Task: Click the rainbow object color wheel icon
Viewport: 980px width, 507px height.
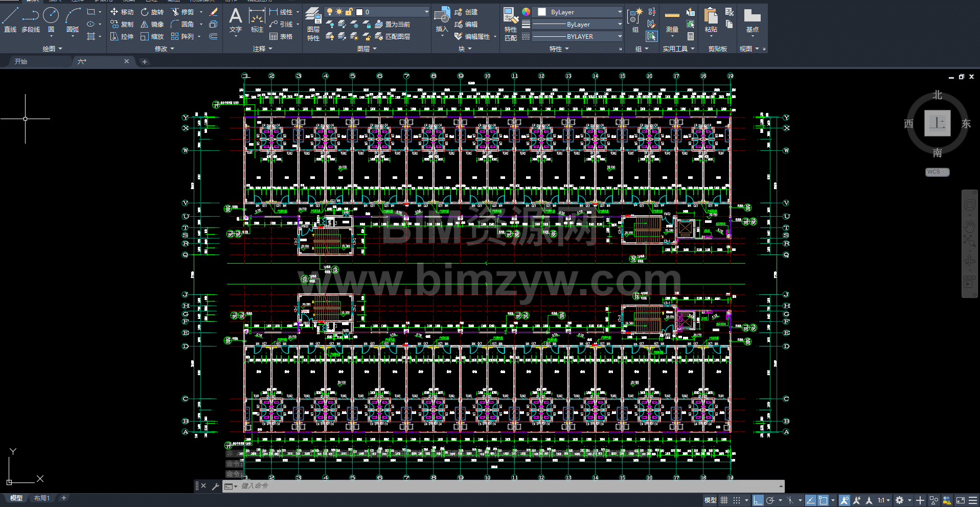Action: click(526, 12)
